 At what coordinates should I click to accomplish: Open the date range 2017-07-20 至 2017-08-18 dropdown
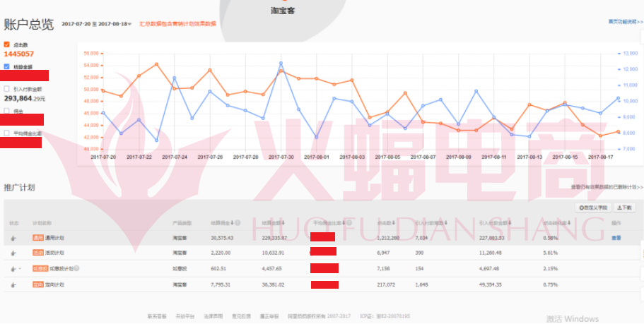pyautogui.click(x=97, y=24)
